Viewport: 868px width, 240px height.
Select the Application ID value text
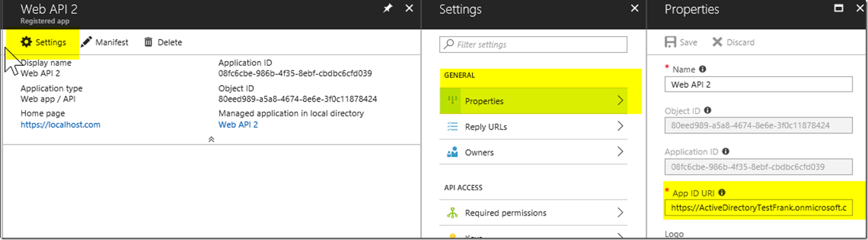point(295,73)
